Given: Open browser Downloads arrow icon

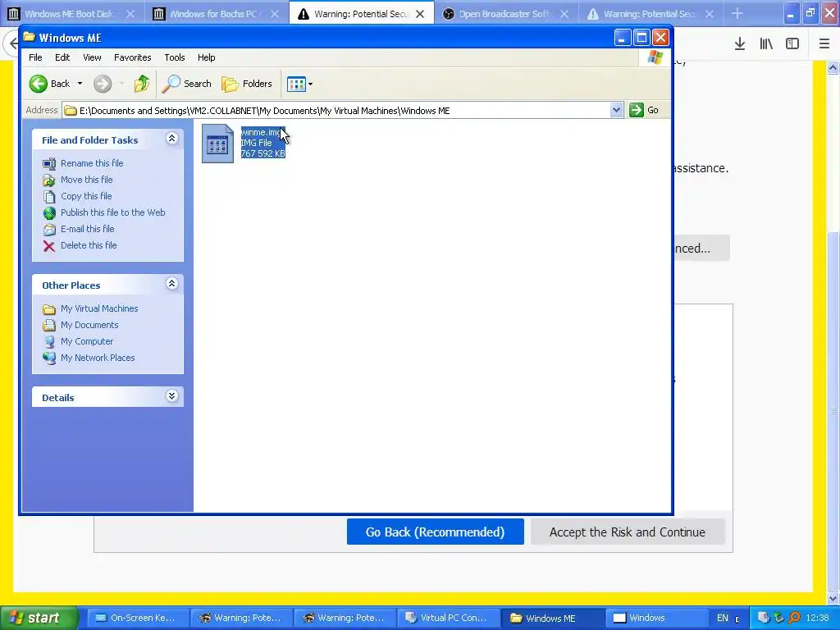Looking at the screenshot, I should pyautogui.click(x=740, y=44).
